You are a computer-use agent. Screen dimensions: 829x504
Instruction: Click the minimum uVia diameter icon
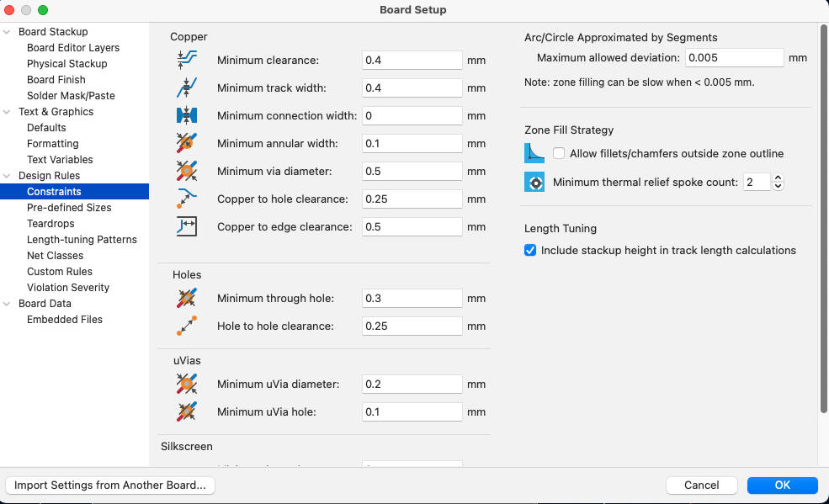point(187,385)
